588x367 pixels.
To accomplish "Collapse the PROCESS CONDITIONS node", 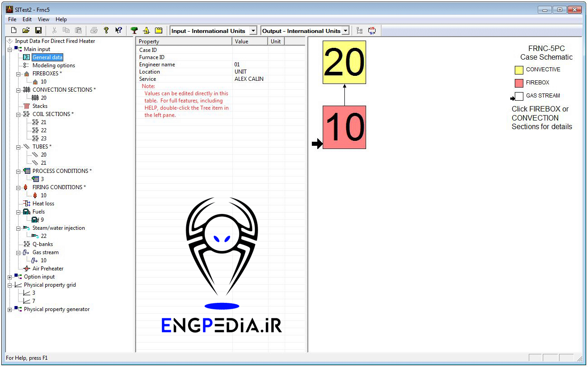I will pos(19,171).
